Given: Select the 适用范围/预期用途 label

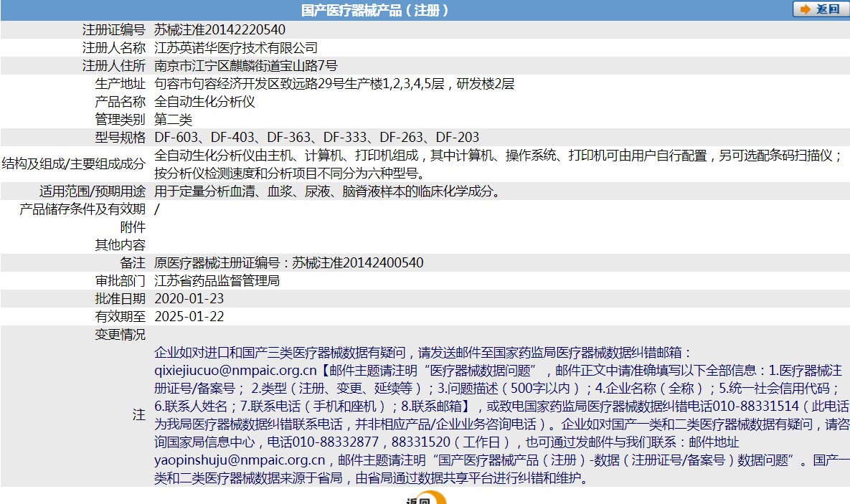Looking at the screenshot, I should (x=93, y=191).
